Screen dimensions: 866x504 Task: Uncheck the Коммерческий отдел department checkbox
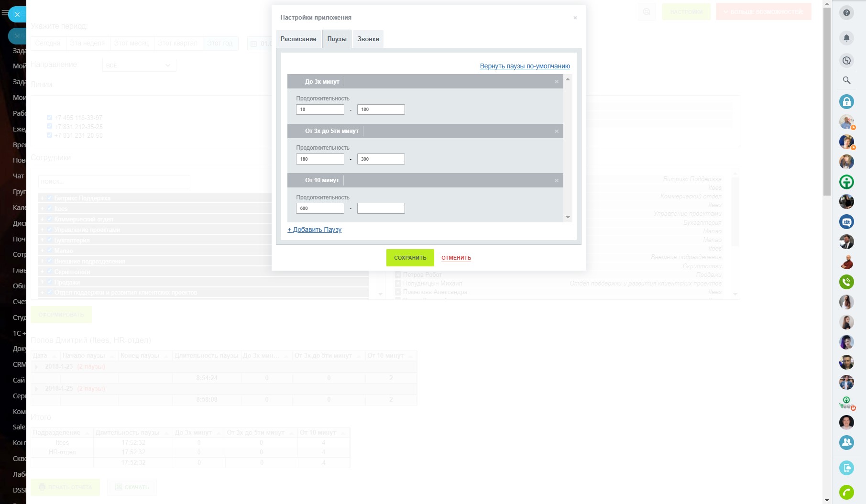click(49, 219)
